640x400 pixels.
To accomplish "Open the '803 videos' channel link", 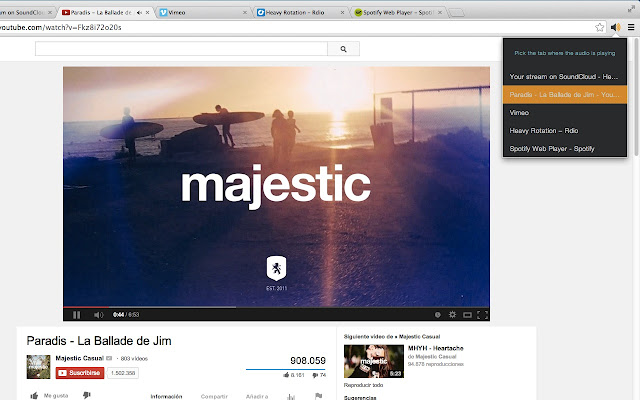I will tap(134, 359).
